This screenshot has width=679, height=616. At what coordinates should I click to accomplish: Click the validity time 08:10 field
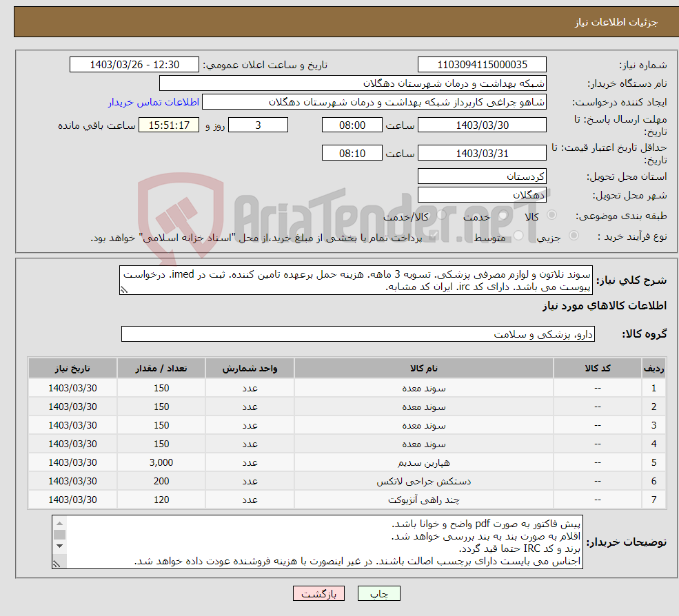(x=352, y=153)
